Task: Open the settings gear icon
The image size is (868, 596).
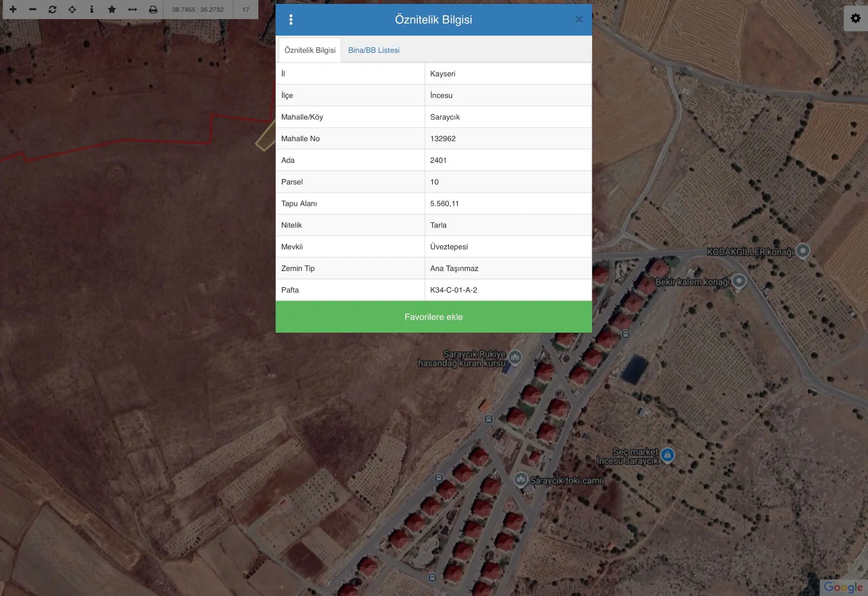Action: (x=855, y=18)
